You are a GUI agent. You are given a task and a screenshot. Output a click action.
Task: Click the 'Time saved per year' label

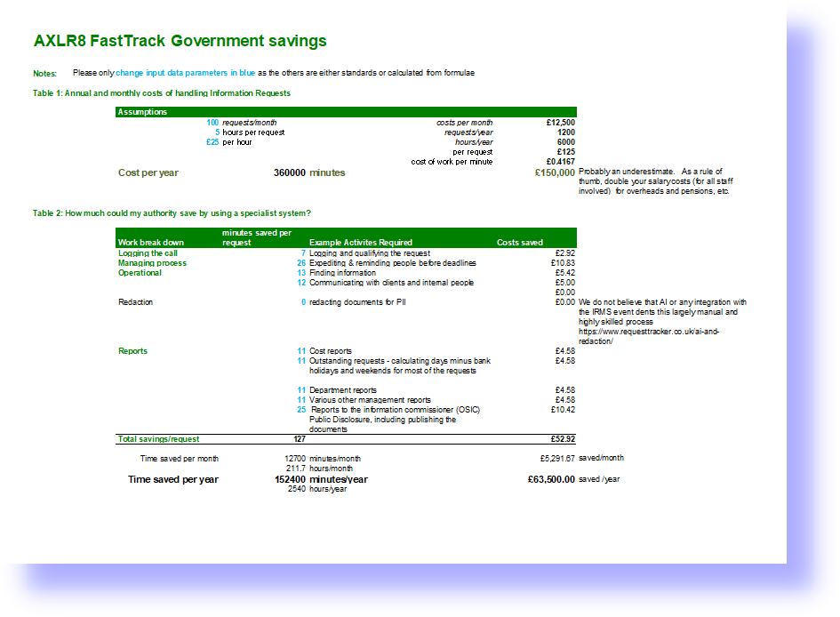(x=173, y=479)
